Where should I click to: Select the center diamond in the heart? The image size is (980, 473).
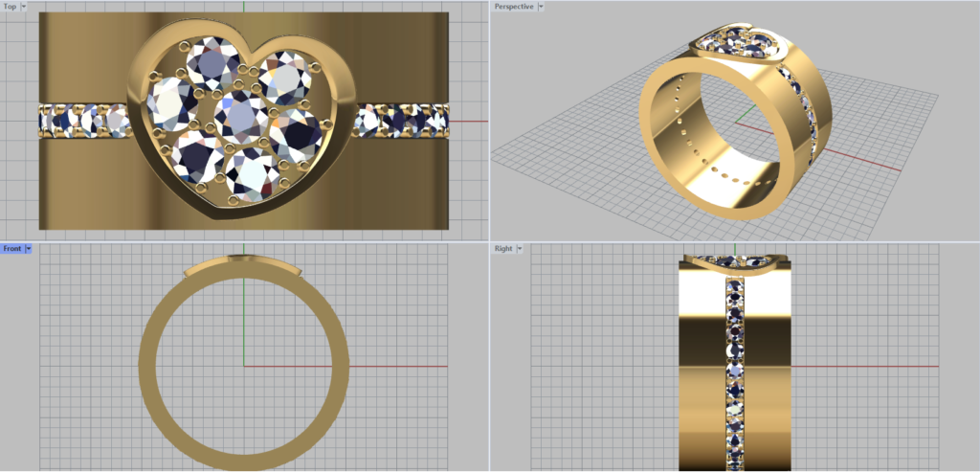[241, 117]
